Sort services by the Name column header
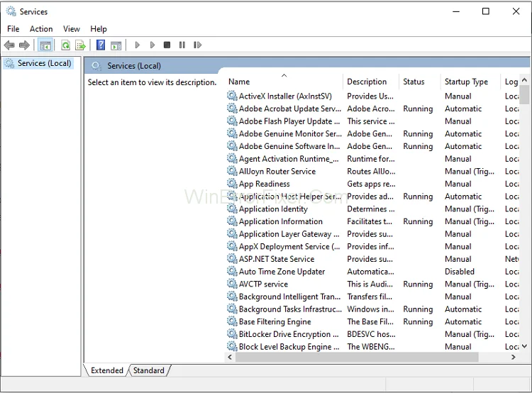This screenshot has height=393, width=532. 284,82
